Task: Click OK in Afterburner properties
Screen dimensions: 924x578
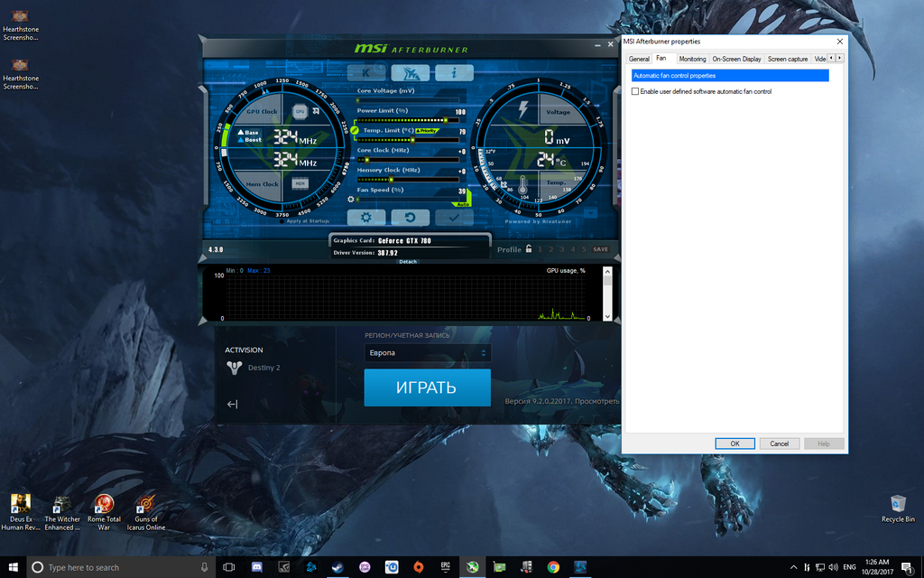Action: point(735,443)
